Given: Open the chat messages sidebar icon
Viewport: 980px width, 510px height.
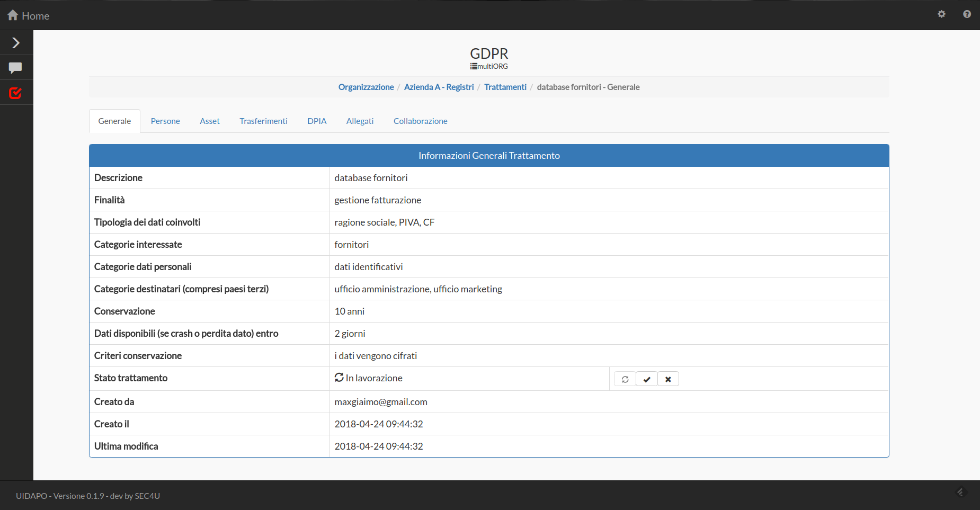Looking at the screenshot, I should [15, 68].
